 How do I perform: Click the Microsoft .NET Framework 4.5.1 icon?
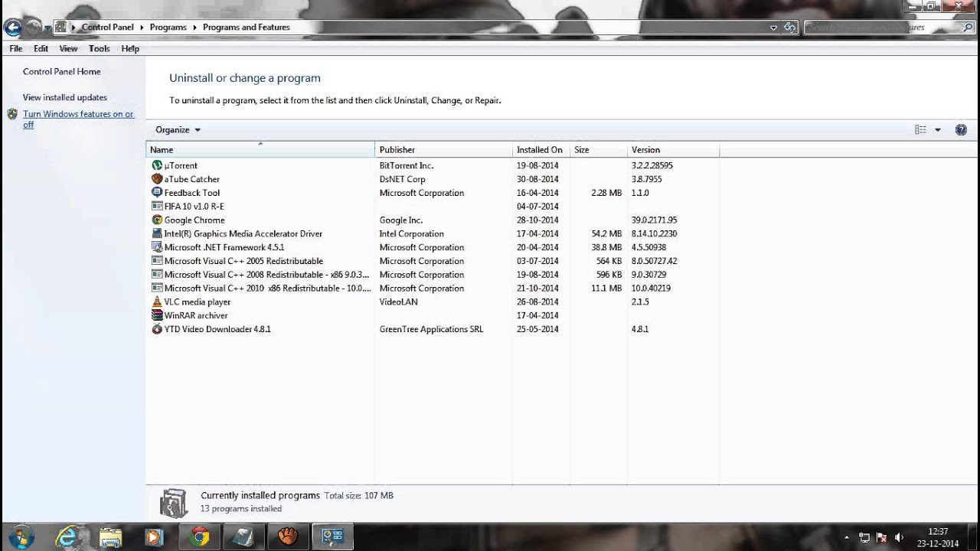point(157,247)
